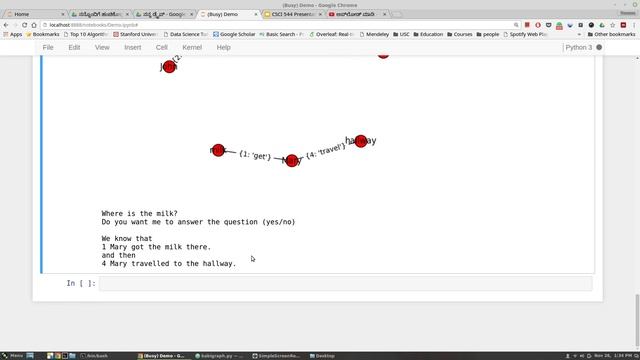640x360 pixels.
Task: Click '4 Mary travelled to the hallway.' text
Action: click(169, 264)
